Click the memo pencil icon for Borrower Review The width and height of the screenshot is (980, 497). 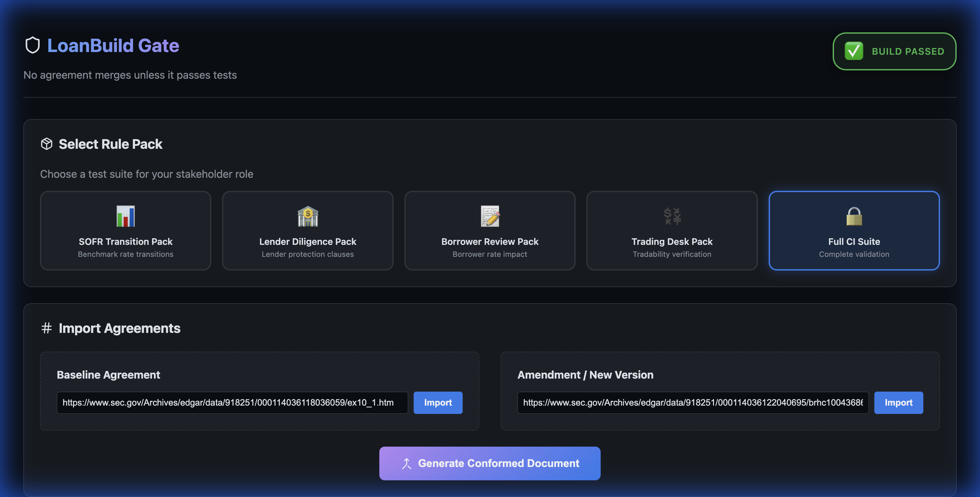click(490, 216)
